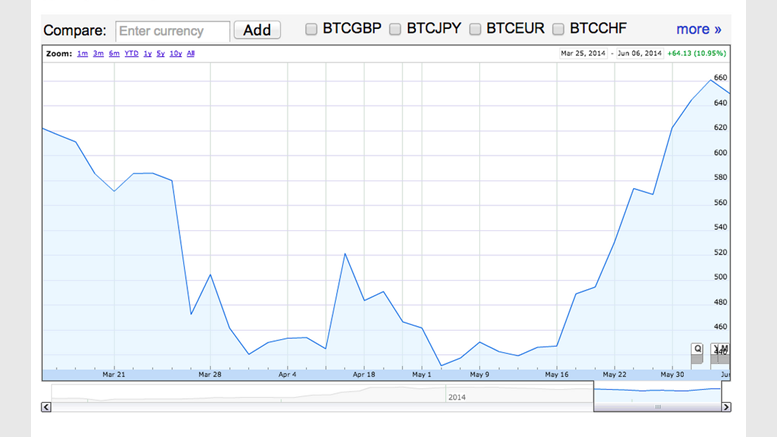Image resolution: width=777 pixels, height=437 pixels.
Task: Click the May 22 axis label
Action: point(614,375)
